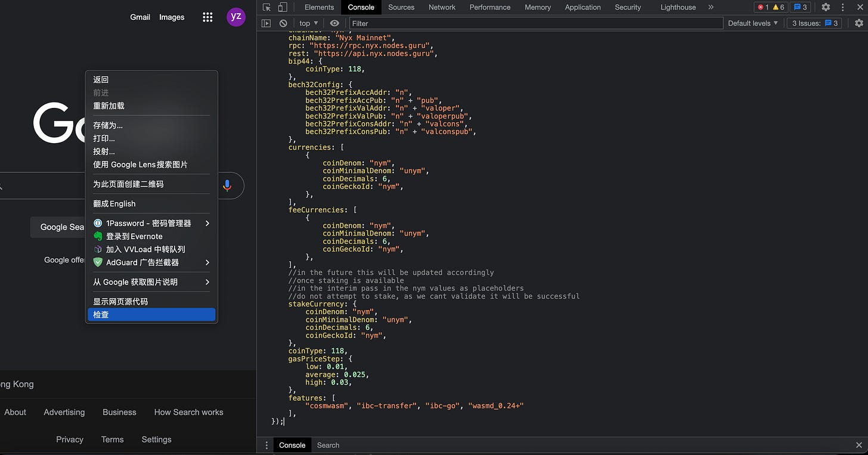Choose 投射... in the context menu

click(x=151, y=152)
